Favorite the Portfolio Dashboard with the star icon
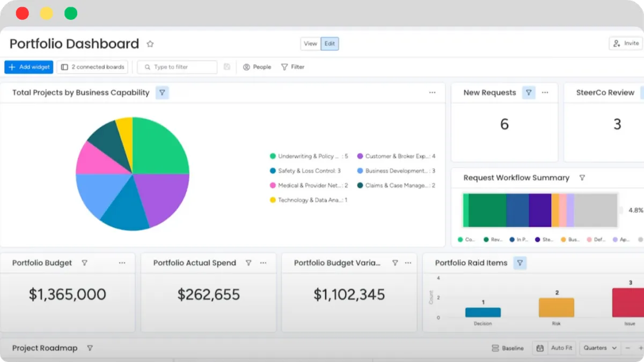The height and width of the screenshot is (362, 644). pos(150,44)
